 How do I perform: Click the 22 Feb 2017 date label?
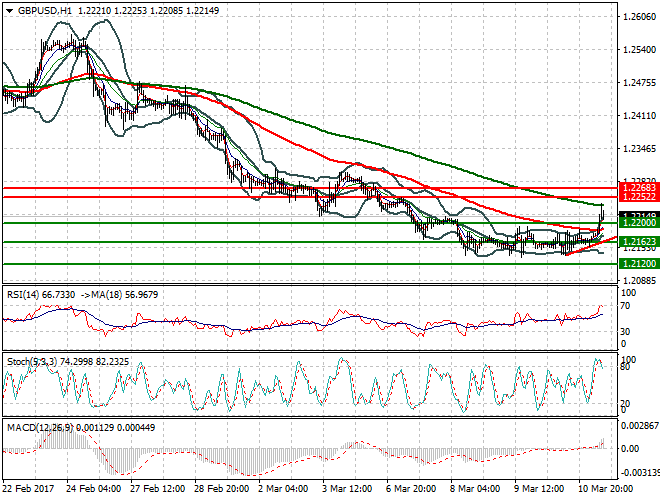pyautogui.click(x=28, y=489)
